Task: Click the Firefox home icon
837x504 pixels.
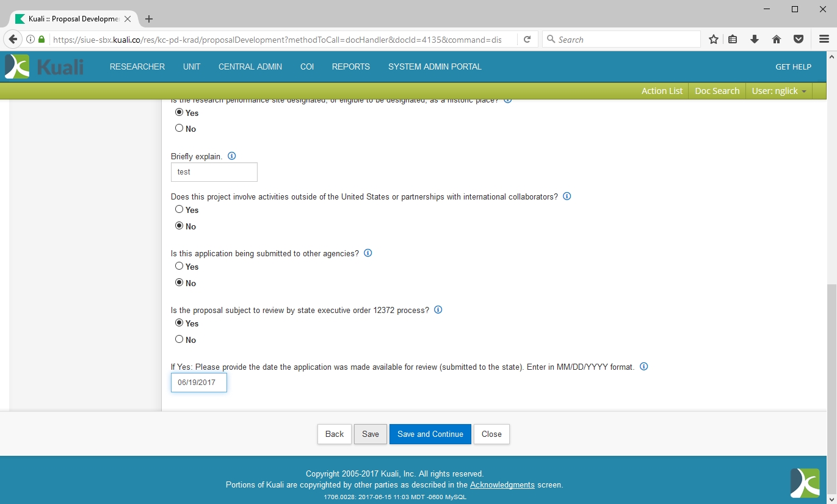Action: coord(777,39)
